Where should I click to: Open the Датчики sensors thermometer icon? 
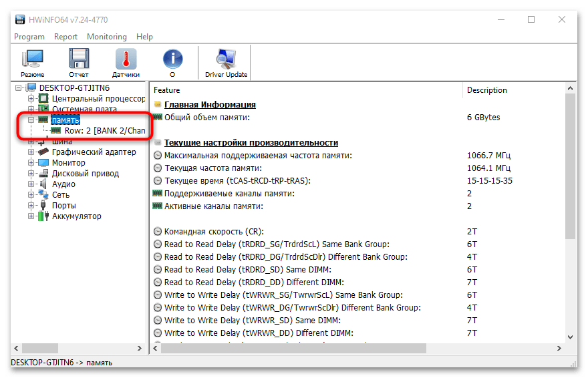tap(126, 59)
